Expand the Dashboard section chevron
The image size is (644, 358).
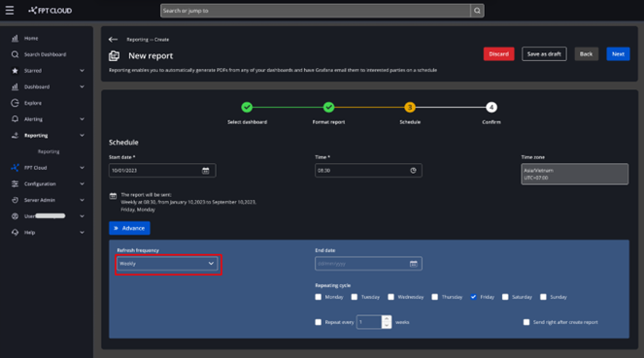(x=83, y=87)
